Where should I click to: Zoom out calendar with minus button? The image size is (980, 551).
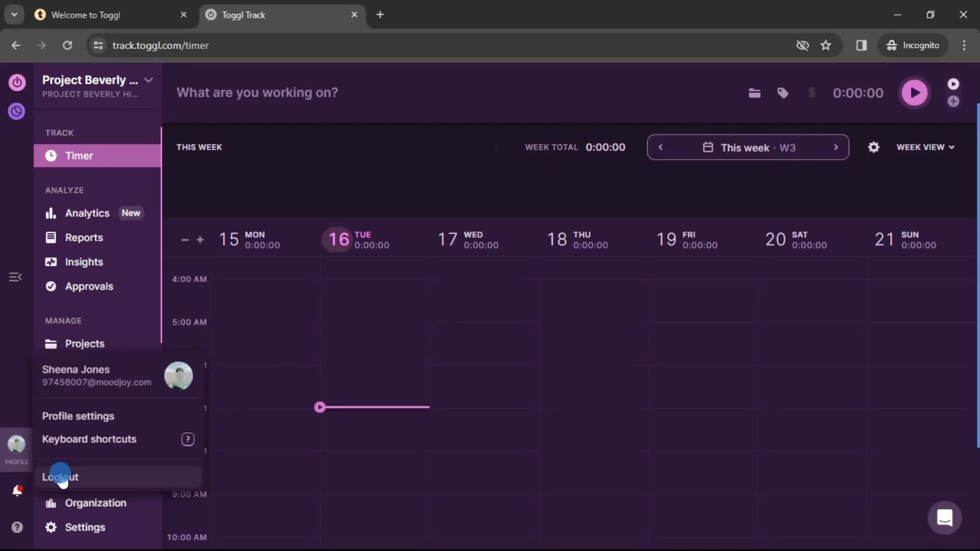tap(185, 239)
